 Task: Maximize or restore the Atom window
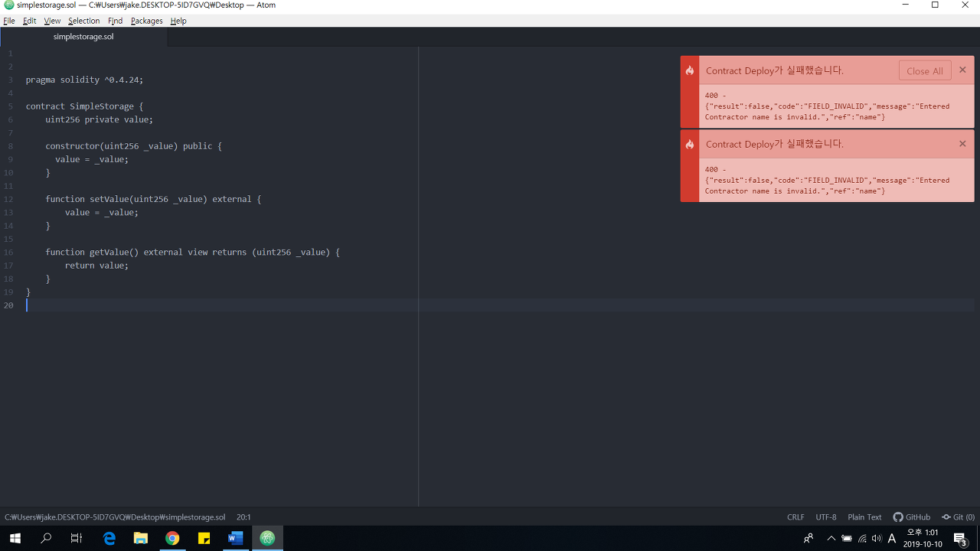click(x=935, y=5)
